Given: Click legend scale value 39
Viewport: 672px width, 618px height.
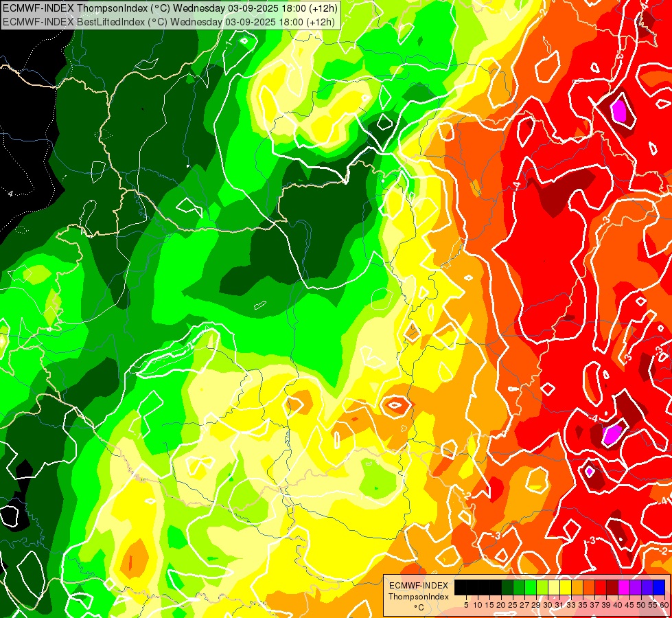Looking at the screenshot, I should click(x=606, y=605).
